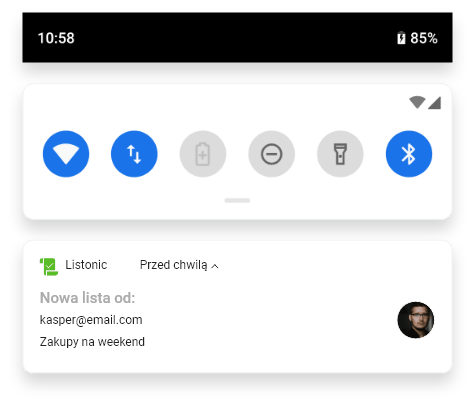The image size is (475, 406).
Task: Tap the 10:58 clock
Action: pyautogui.click(x=56, y=38)
